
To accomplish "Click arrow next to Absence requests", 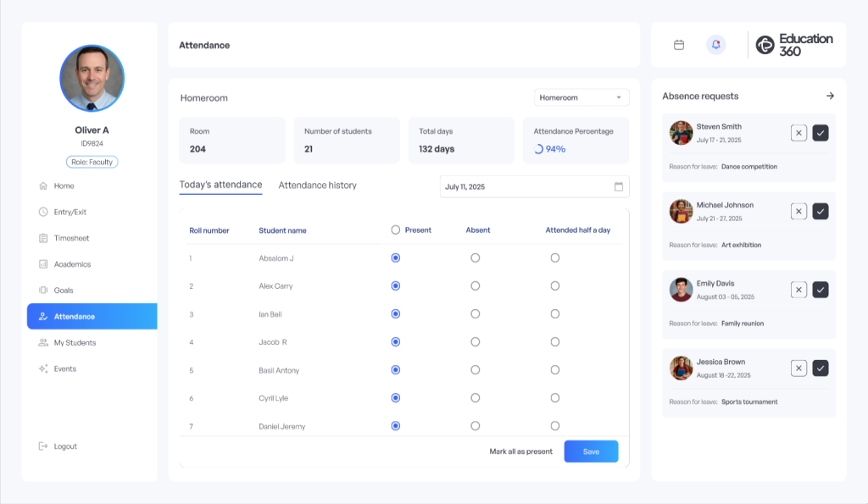I will 830,97.
